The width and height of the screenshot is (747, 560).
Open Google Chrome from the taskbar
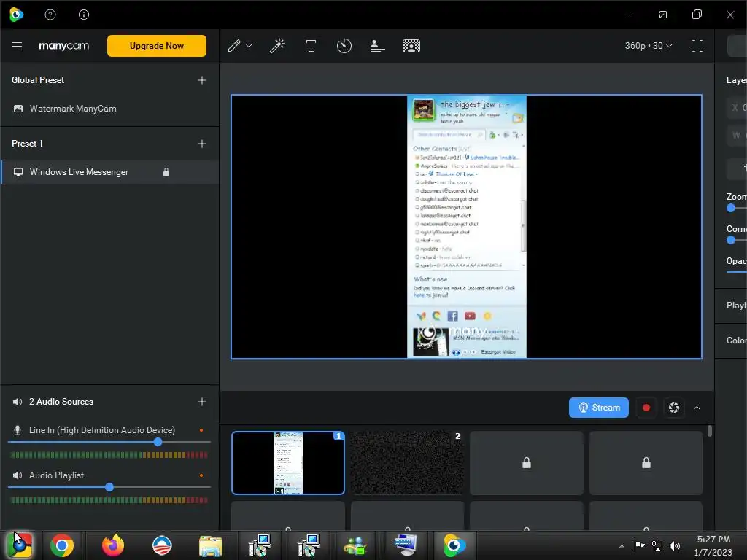[x=62, y=545]
